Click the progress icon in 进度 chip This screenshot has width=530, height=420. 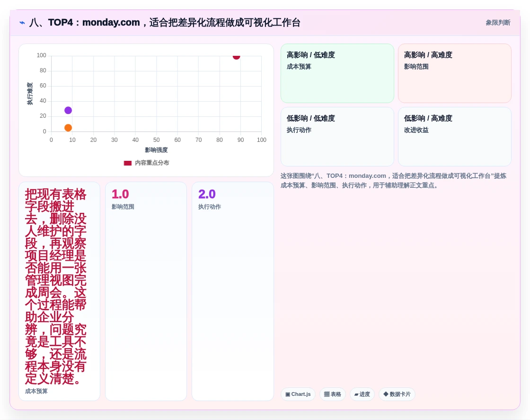[356, 394]
